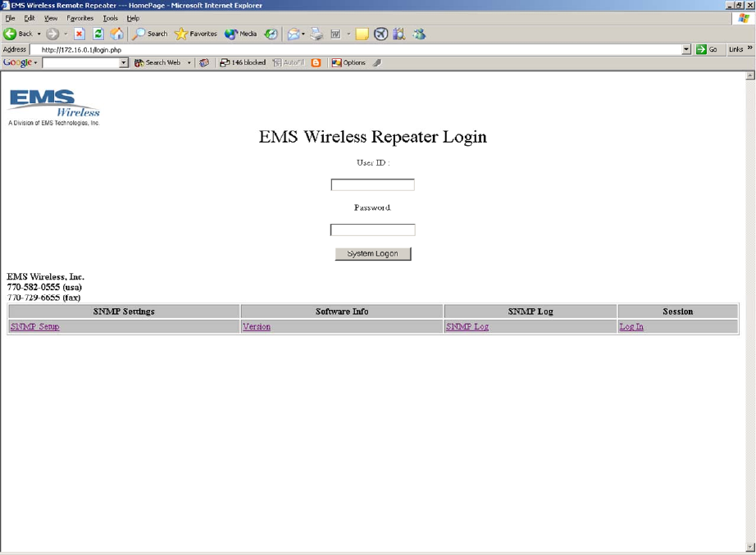Stop page loading with the red X icon
Viewport: 756px width, 555px height.
pos(80,34)
